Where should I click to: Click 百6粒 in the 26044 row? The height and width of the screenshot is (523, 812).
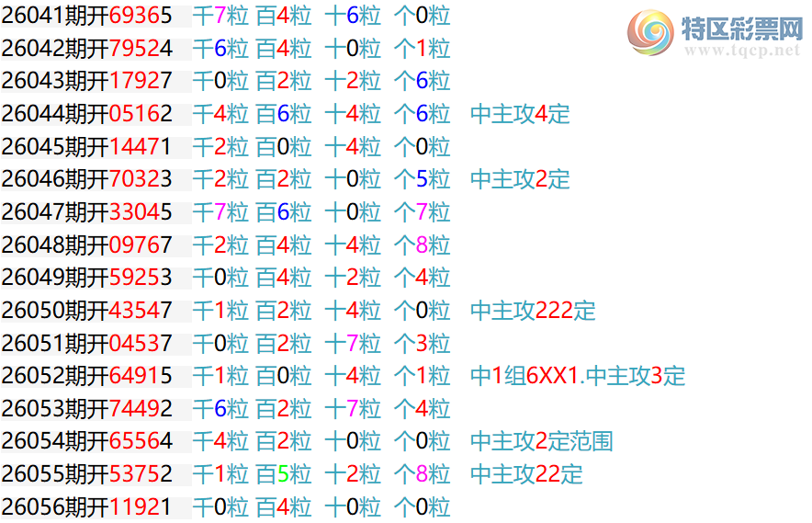(284, 113)
